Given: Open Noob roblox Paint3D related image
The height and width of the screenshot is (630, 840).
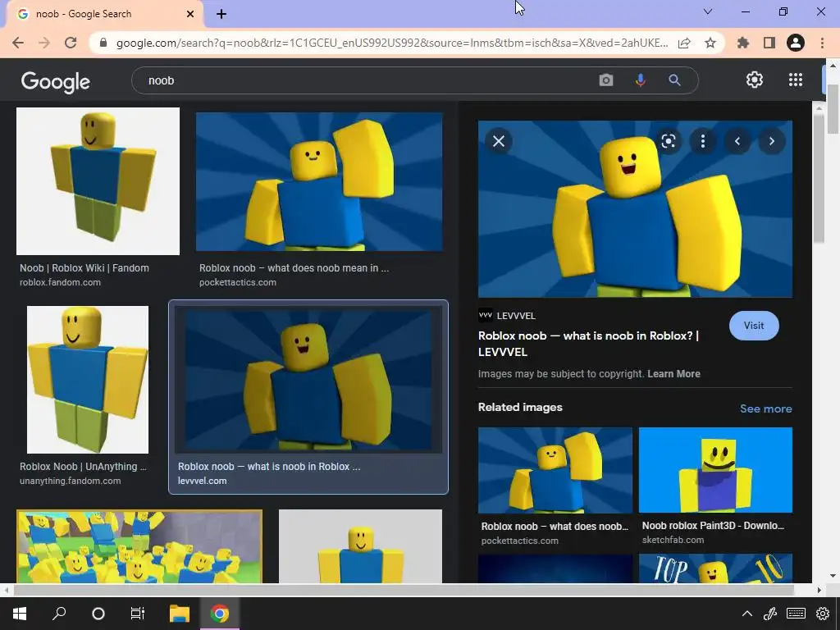Looking at the screenshot, I should click(x=715, y=470).
